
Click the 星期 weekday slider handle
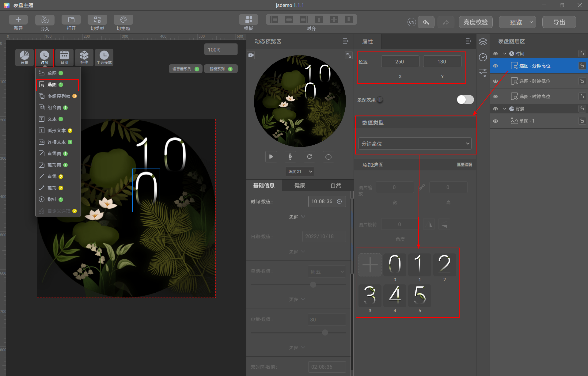(313, 285)
